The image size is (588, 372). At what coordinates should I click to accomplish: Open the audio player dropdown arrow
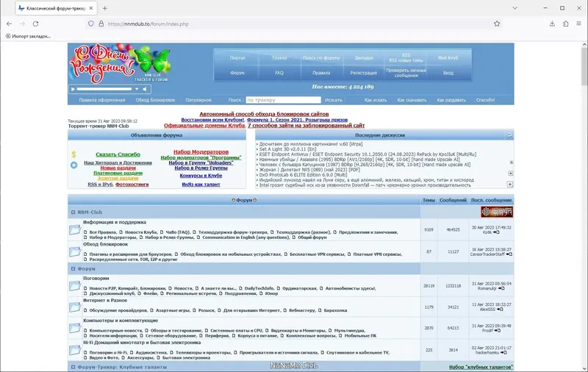(137, 89)
